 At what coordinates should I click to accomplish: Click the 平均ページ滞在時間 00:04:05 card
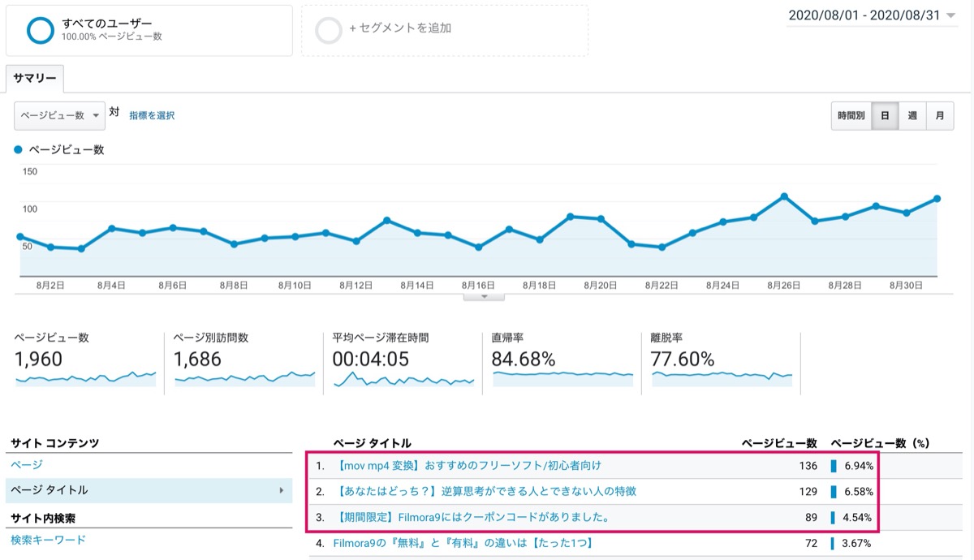tap(403, 362)
